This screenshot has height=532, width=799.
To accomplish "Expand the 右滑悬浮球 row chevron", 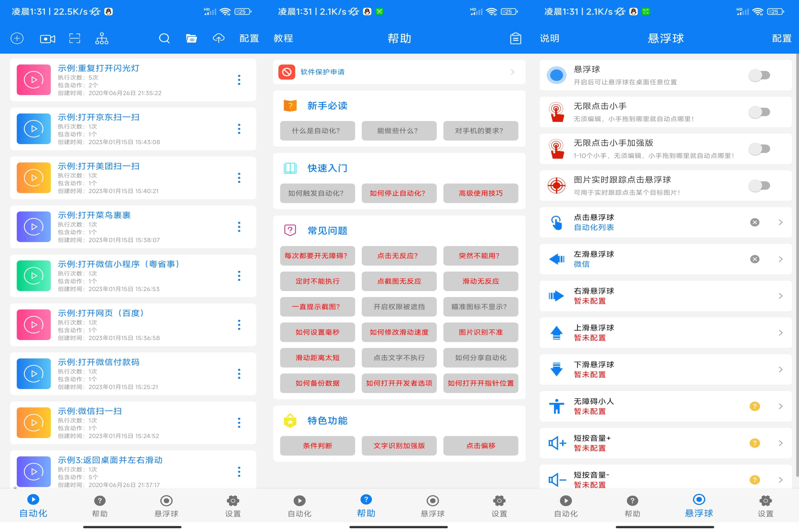I will [x=780, y=296].
